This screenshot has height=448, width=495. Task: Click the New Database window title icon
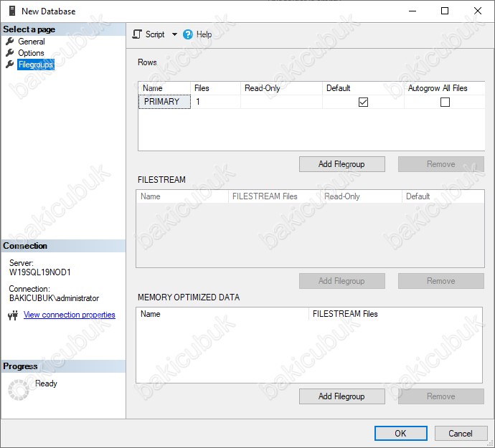[x=12, y=11]
